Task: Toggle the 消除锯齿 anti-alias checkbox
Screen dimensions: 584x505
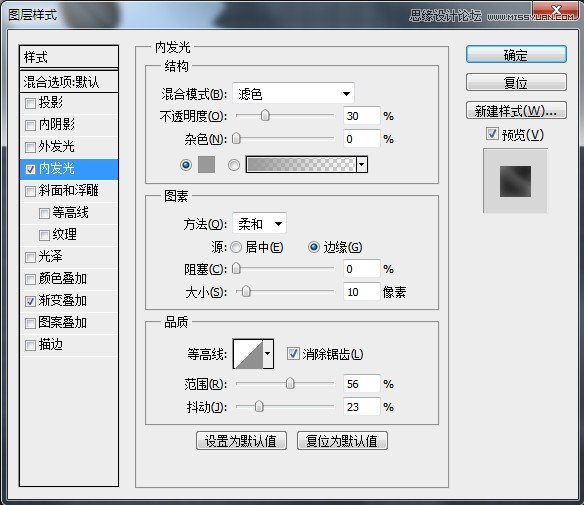Action: (x=293, y=353)
